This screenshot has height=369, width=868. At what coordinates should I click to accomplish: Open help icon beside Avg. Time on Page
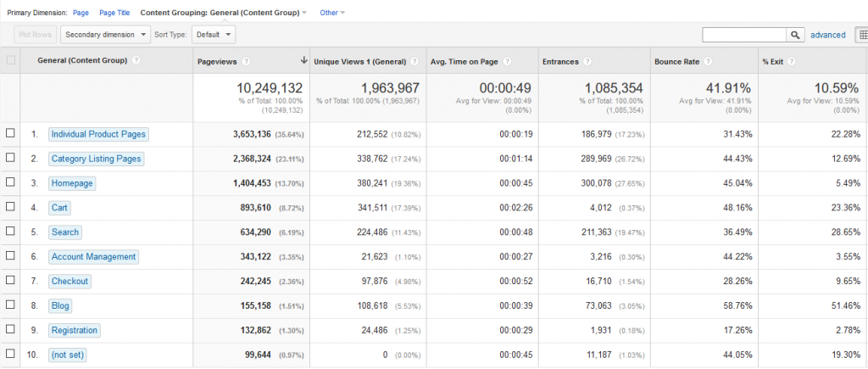coord(507,62)
